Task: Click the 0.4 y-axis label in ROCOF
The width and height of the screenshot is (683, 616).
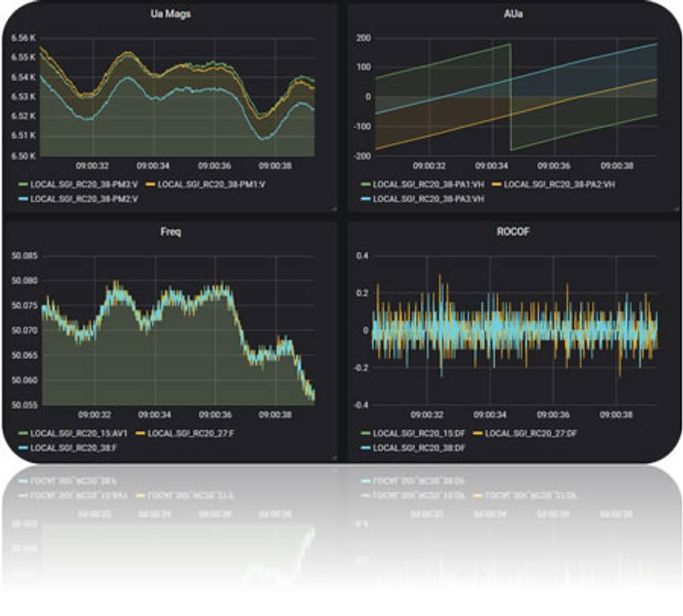Action: click(x=363, y=255)
